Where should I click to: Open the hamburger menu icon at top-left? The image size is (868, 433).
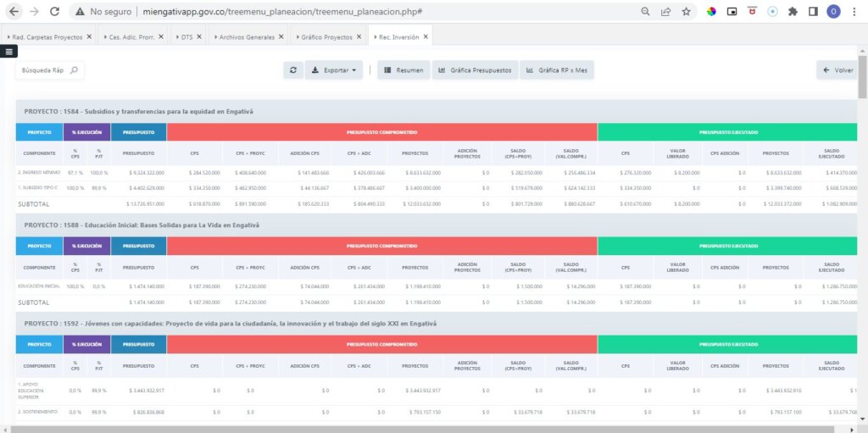pyautogui.click(x=8, y=52)
